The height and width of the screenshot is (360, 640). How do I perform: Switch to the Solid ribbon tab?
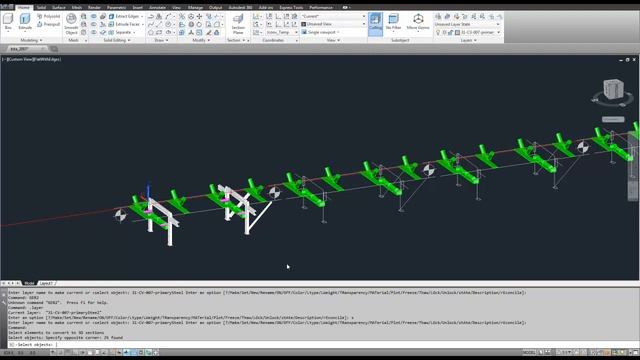point(41,7)
